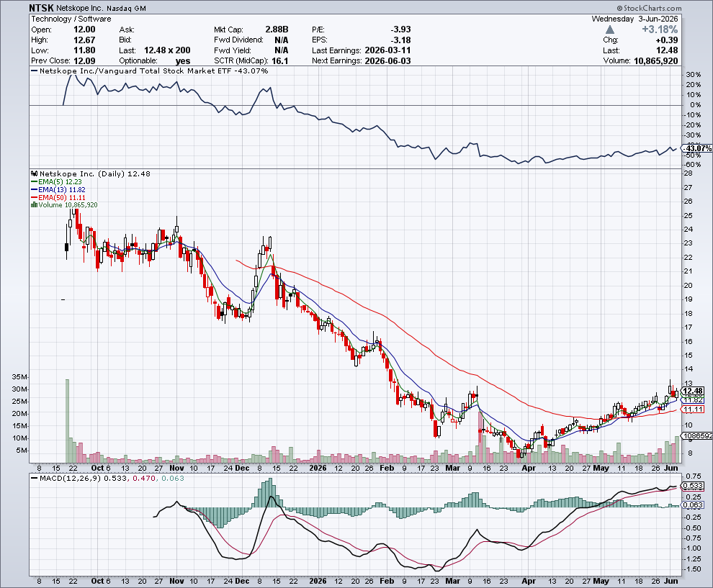Click the 35M volume axis label
Image resolution: width=713 pixels, height=588 pixels.
pyautogui.click(x=19, y=376)
